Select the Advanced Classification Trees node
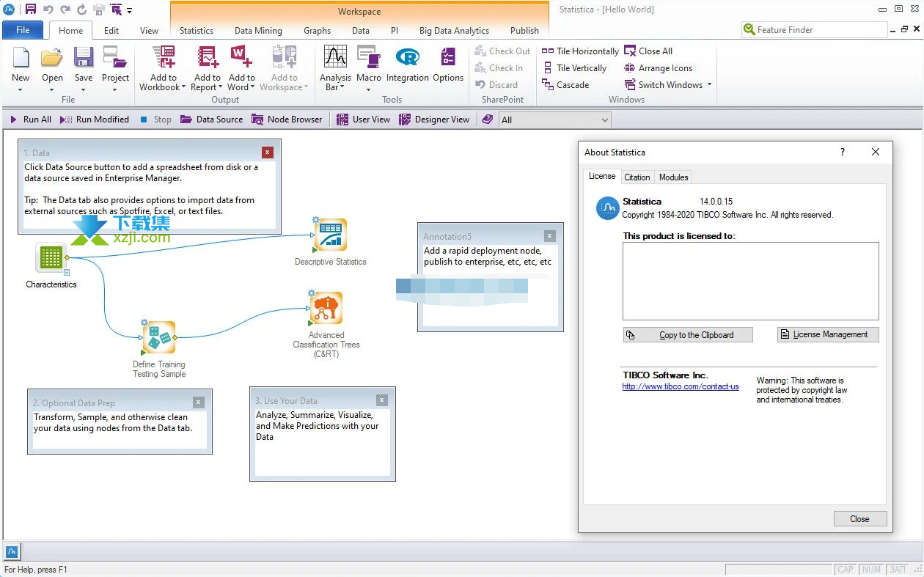Image resolution: width=924 pixels, height=577 pixels. pyautogui.click(x=326, y=309)
